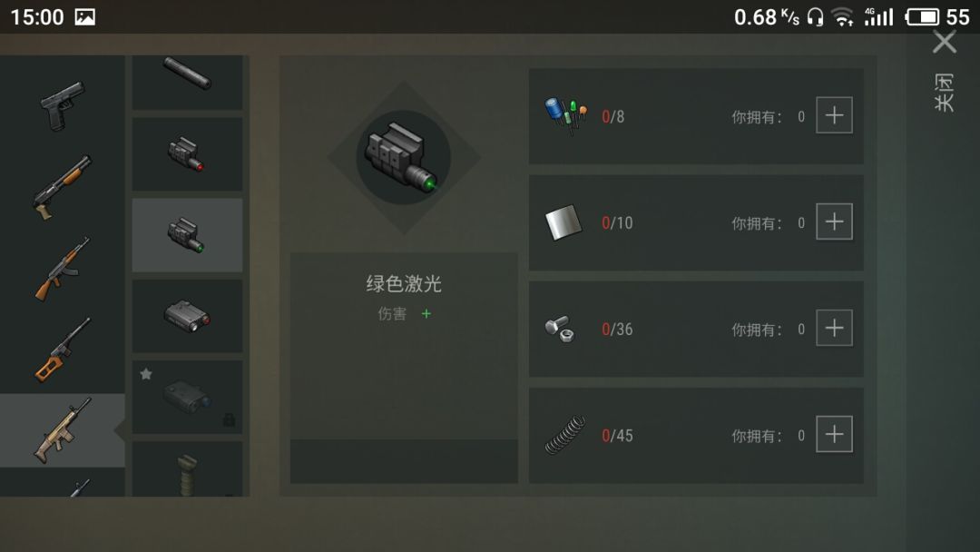Viewport: 980px width, 552px height.
Task: Tap the coil spring resource icon
Action: click(x=565, y=435)
